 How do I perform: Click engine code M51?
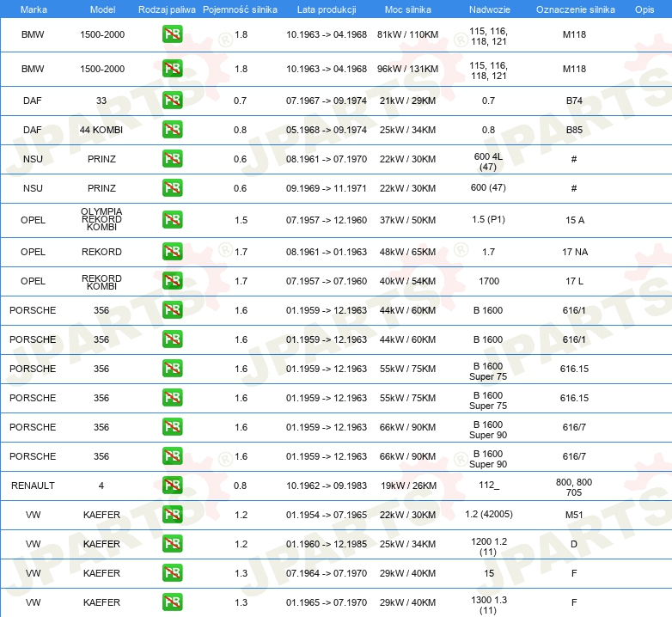click(x=574, y=515)
